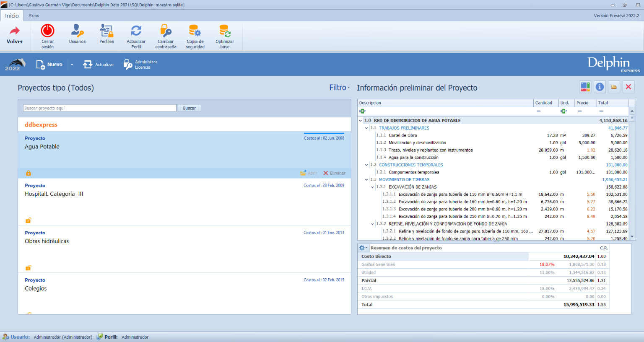Click Optimizar base icon
This screenshot has width=644, height=342.
[225, 31]
